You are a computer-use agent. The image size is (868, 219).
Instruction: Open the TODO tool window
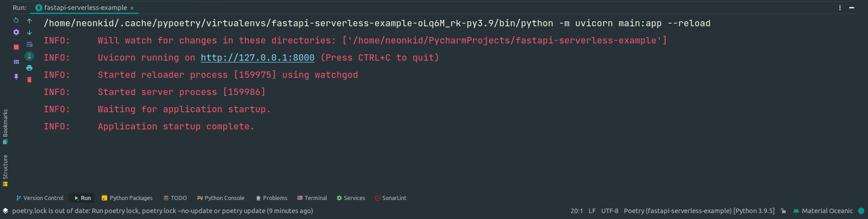pyautogui.click(x=175, y=198)
